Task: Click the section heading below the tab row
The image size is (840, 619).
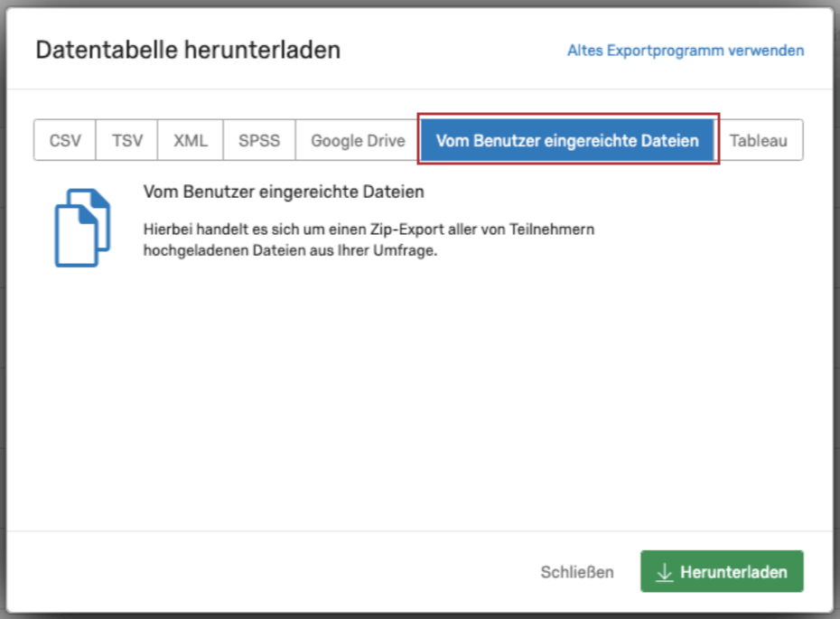Action: click(x=284, y=192)
